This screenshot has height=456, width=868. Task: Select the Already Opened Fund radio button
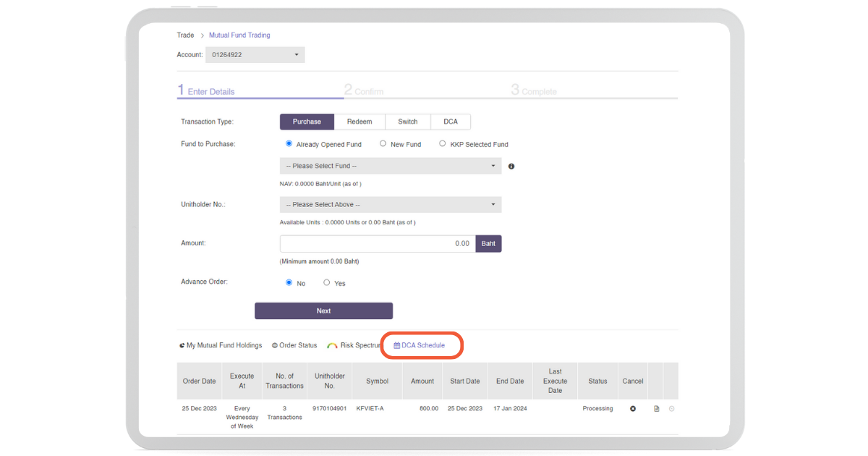[x=289, y=144]
